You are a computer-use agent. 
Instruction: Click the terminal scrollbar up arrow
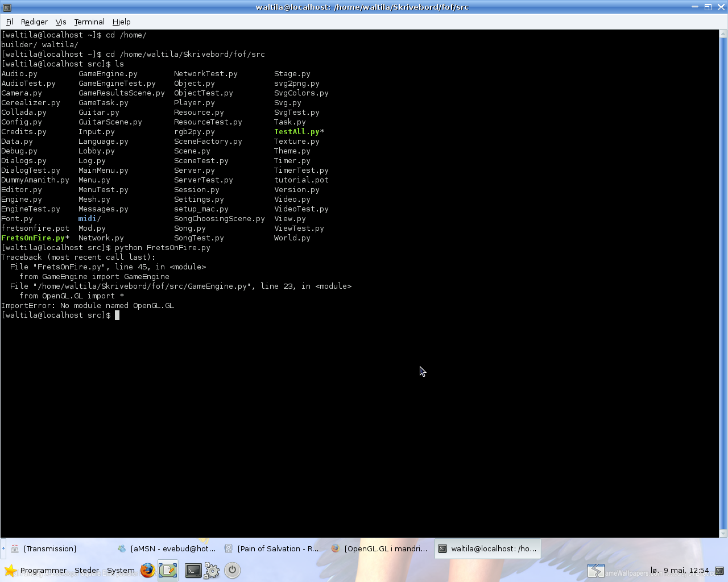723,34
